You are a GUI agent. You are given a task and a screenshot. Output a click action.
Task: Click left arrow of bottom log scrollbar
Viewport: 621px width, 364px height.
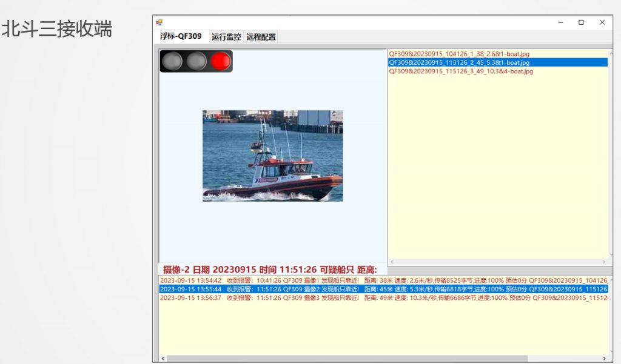pos(163,359)
